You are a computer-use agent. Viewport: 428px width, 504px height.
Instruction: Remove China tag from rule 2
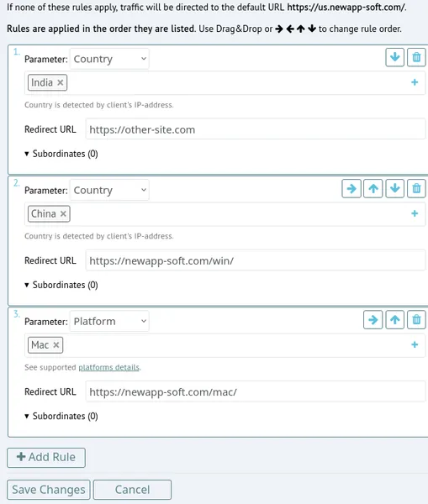[x=63, y=213]
